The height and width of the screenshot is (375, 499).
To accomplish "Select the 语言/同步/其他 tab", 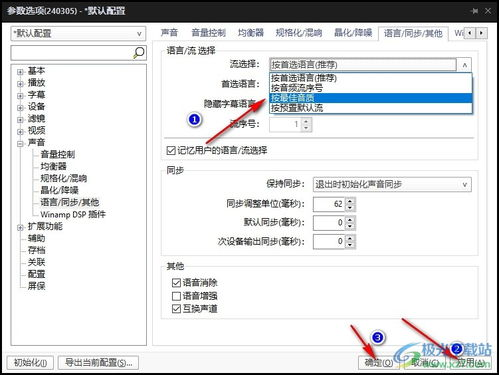I will pyautogui.click(x=413, y=33).
